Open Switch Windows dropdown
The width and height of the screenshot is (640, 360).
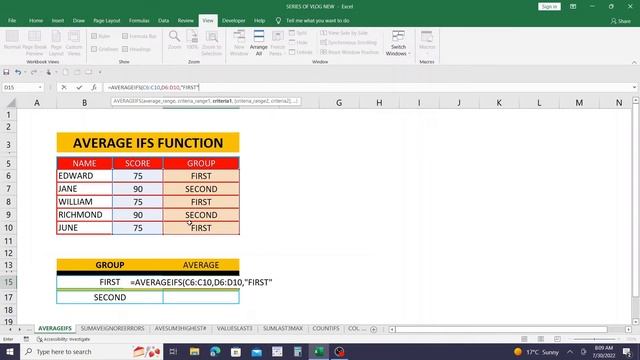click(x=398, y=42)
